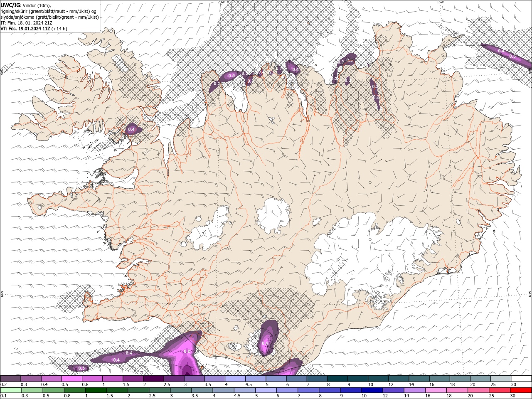Click the upper legend swatch labeled 18
This screenshot has height=399, width=532.
(x=460, y=379)
